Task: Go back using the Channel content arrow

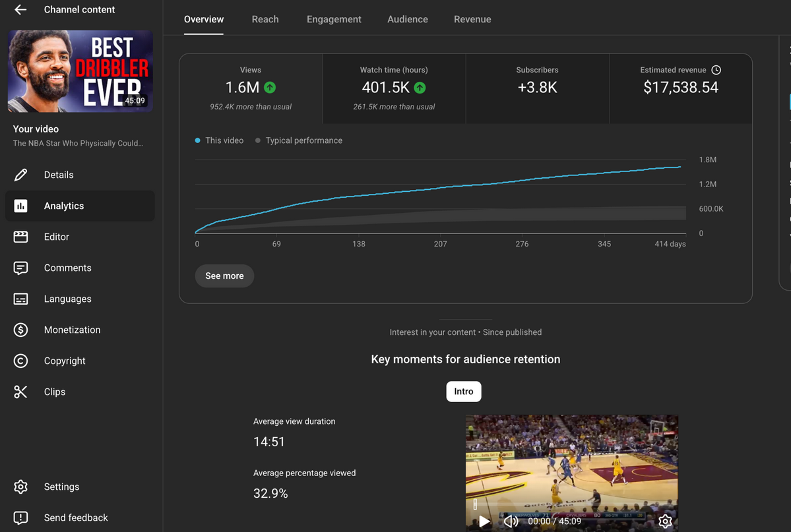Action: click(20, 10)
